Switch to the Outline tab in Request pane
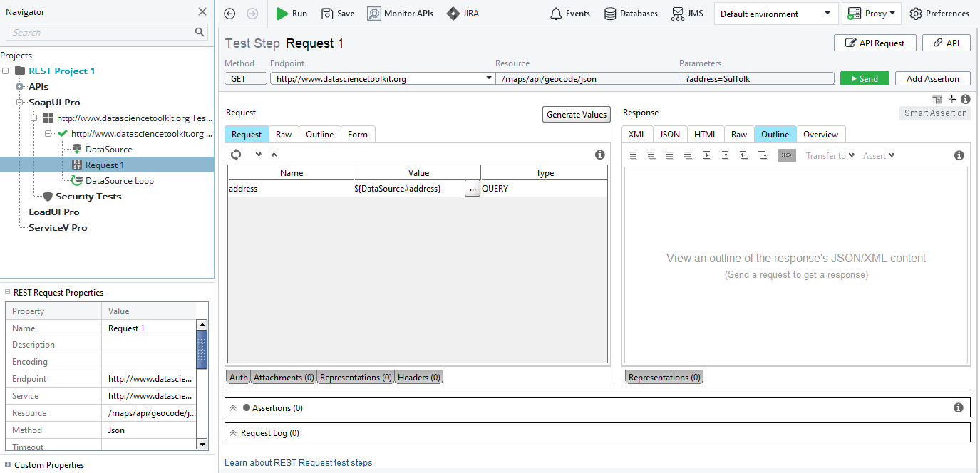 pos(320,135)
